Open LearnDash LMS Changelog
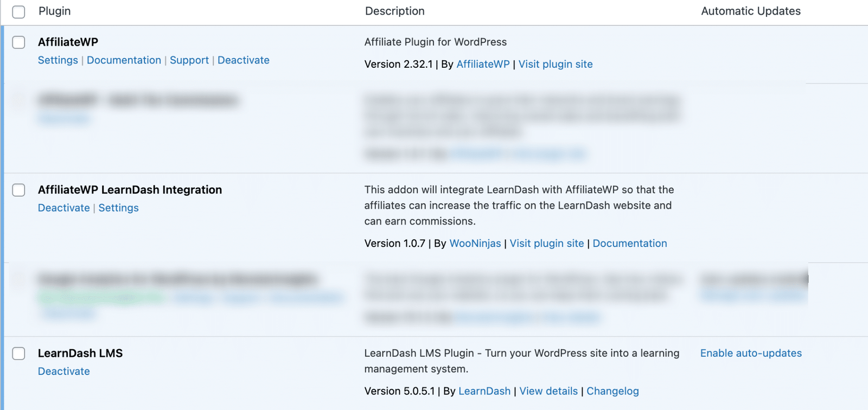 [612, 391]
